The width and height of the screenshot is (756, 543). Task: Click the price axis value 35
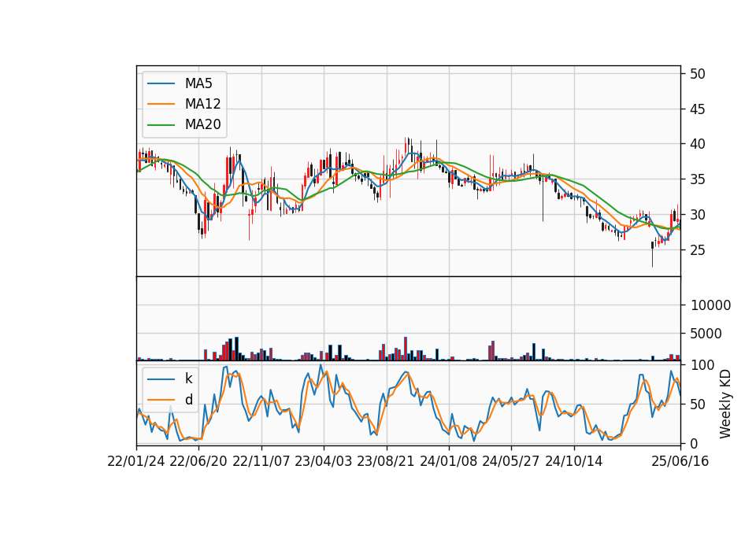point(697,179)
